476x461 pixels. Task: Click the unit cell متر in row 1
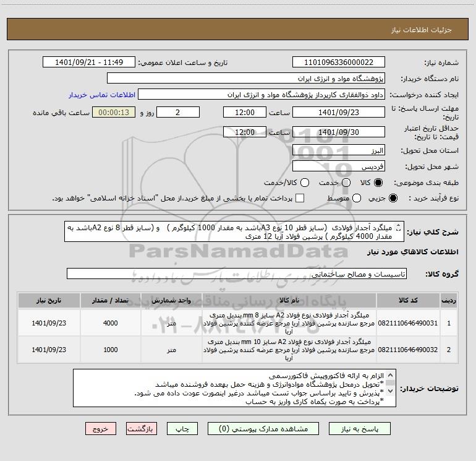[x=171, y=323]
